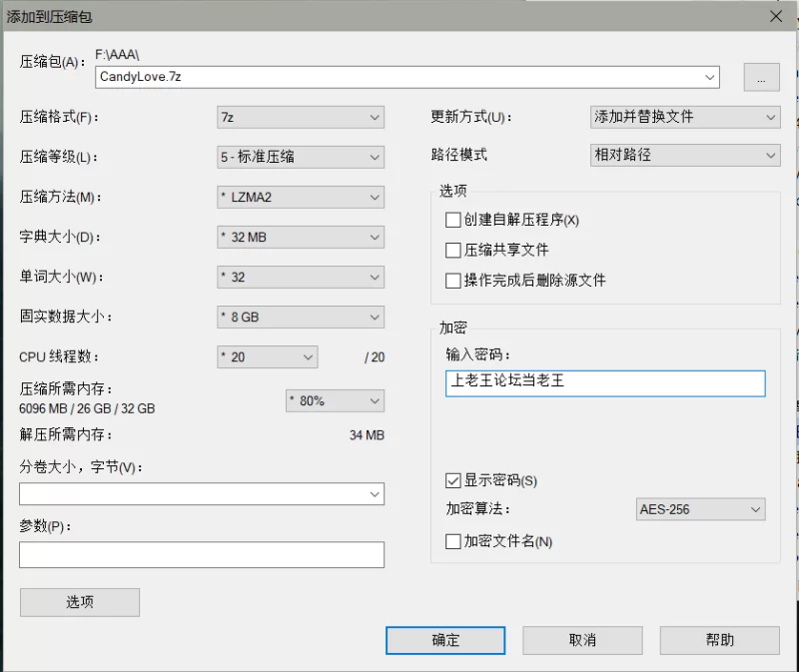
Task: Click the 确定 button
Action: (445, 640)
